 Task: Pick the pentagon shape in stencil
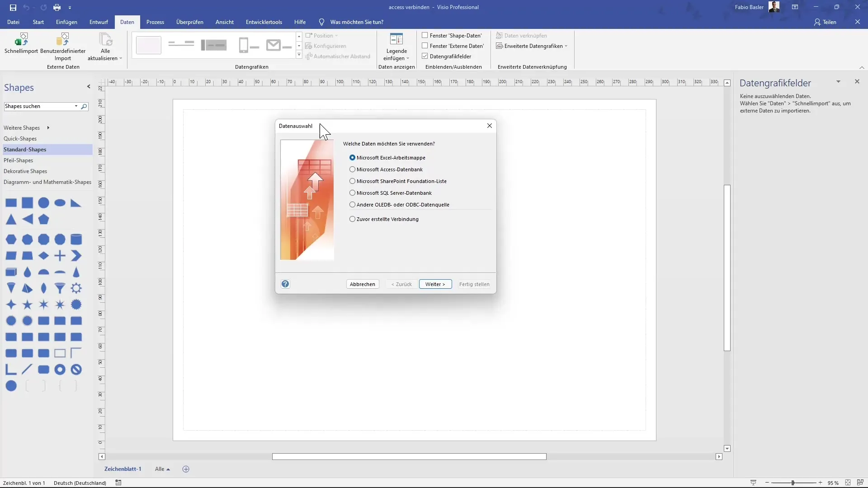point(44,219)
